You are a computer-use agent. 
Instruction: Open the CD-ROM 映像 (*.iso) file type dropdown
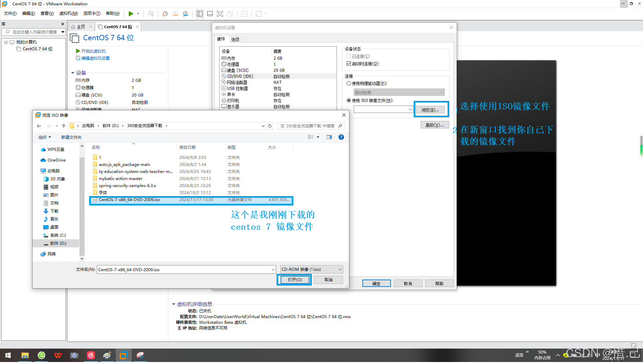pos(311,269)
